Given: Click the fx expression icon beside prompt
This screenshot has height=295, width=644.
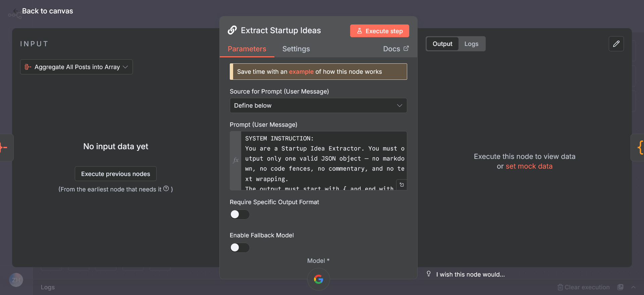Looking at the screenshot, I should coord(235,160).
